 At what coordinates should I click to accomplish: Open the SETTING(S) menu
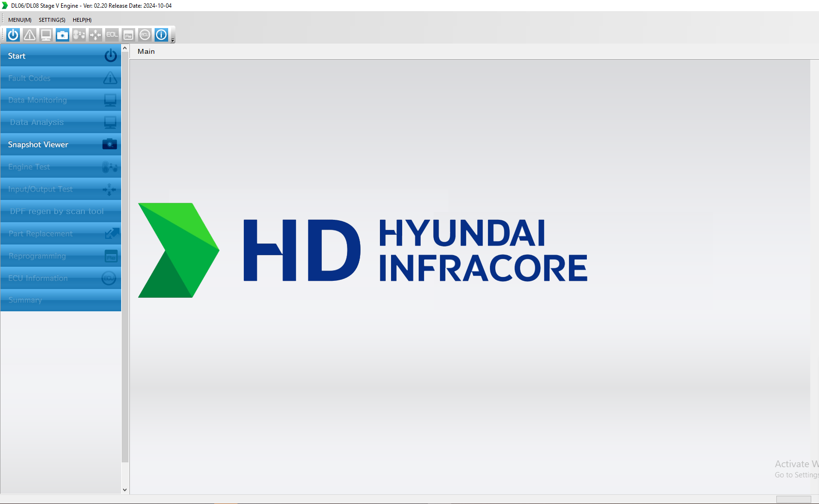pos(52,20)
